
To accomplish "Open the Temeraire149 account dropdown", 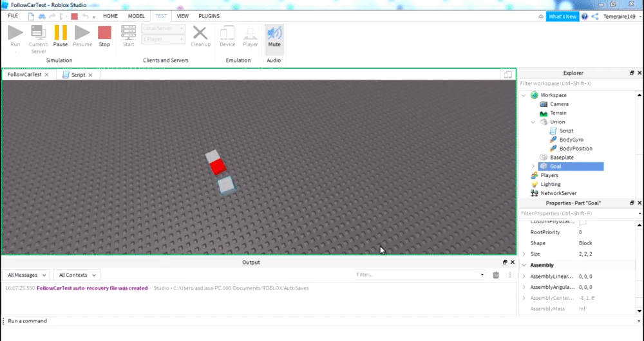I will pos(622,17).
